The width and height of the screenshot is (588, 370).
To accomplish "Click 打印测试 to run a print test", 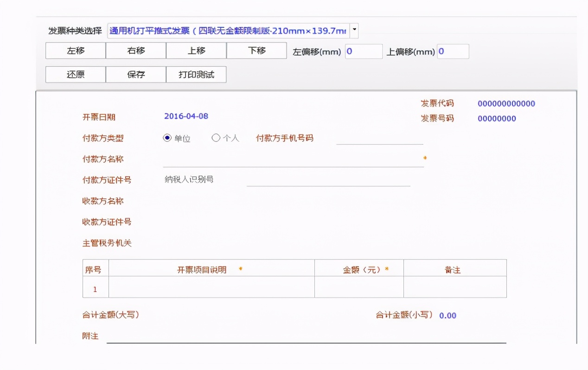I will point(196,74).
